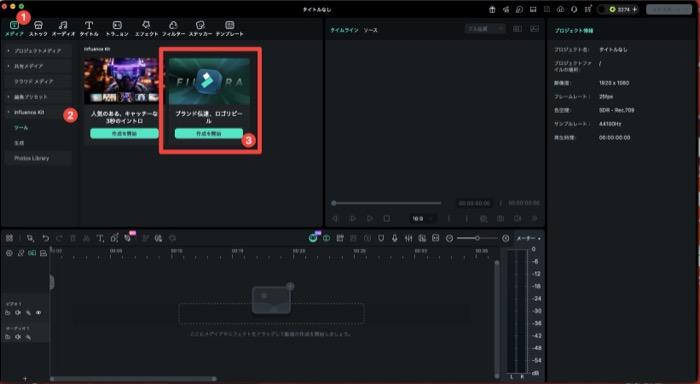Click the snapshot image icon in preview header
Image resolution: width=700 pixels, height=384 pixels.
(534, 29)
